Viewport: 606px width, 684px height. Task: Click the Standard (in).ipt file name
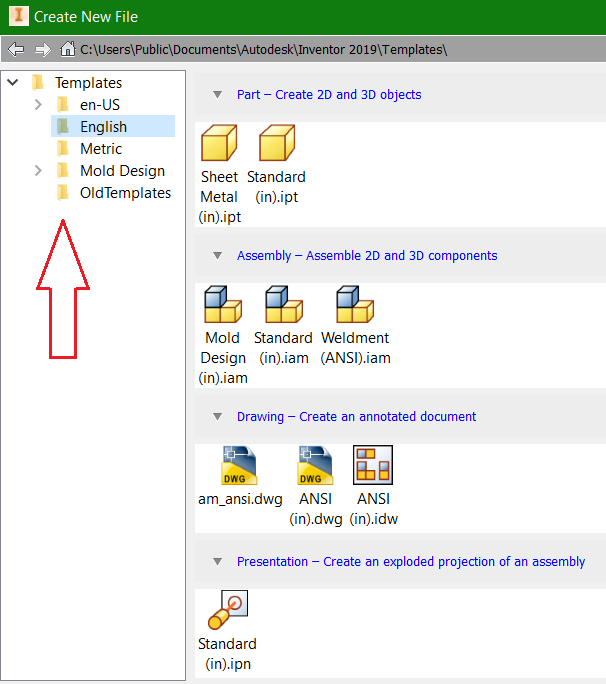(277, 187)
